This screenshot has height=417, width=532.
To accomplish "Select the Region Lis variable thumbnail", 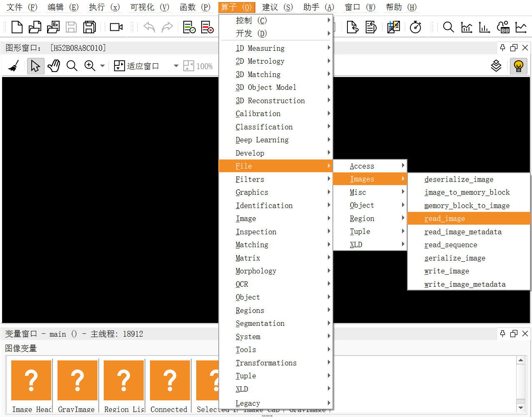I will (x=124, y=380).
